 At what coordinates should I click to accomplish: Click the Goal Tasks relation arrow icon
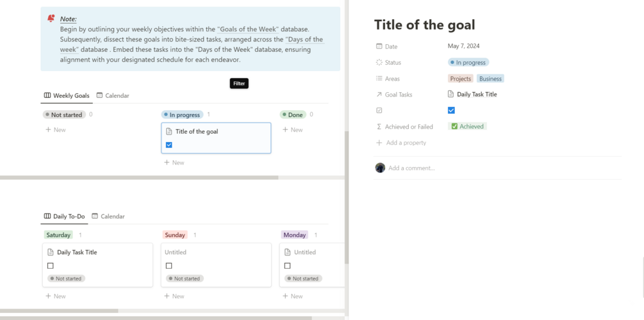point(379,95)
